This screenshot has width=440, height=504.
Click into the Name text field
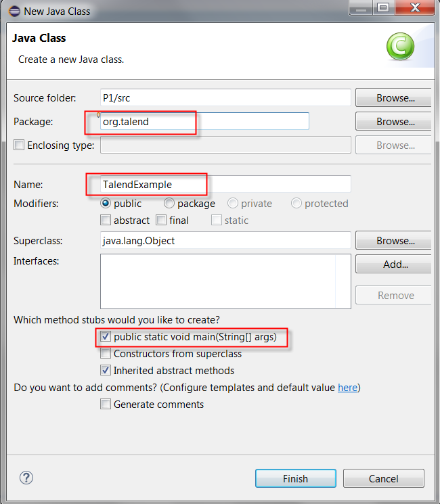coord(271,184)
